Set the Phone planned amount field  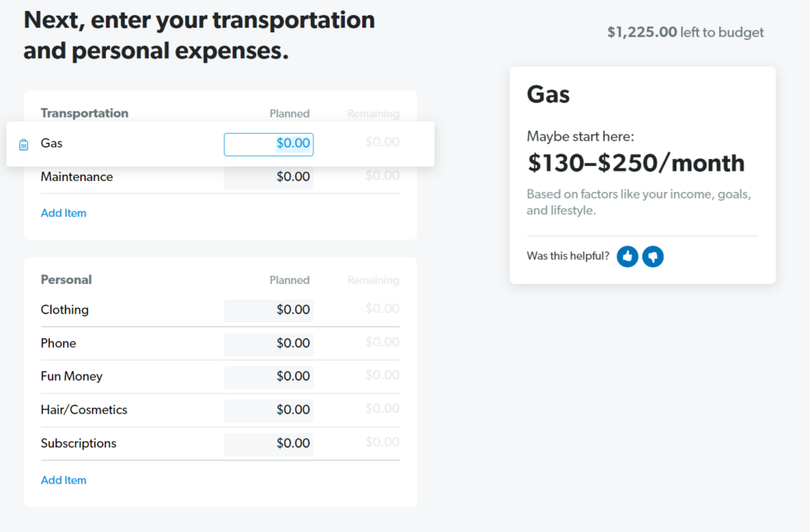pyautogui.click(x=268, y=343)
